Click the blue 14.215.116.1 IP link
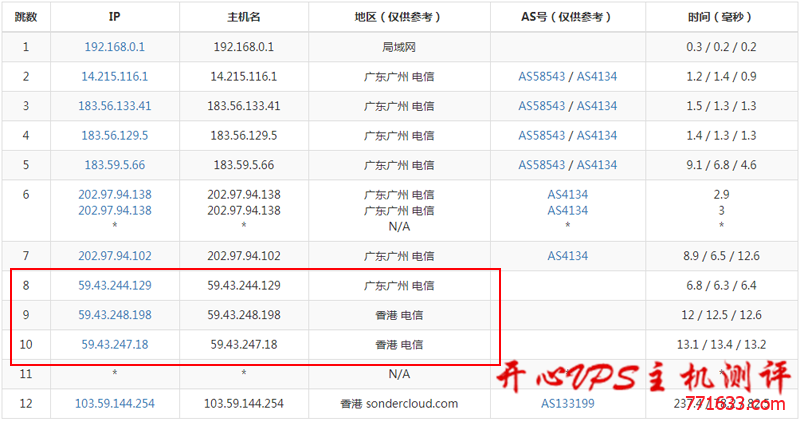The image size is (800, 422). pos(115,76)
